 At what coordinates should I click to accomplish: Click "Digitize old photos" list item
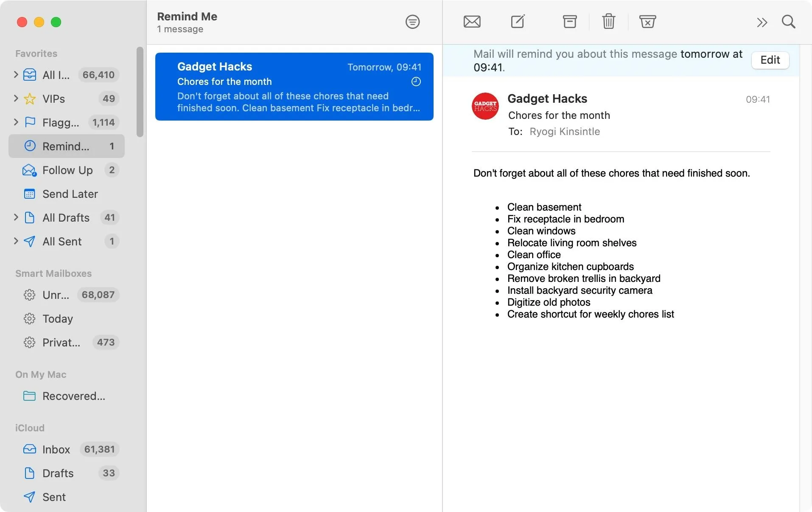(x=549, y=302)
